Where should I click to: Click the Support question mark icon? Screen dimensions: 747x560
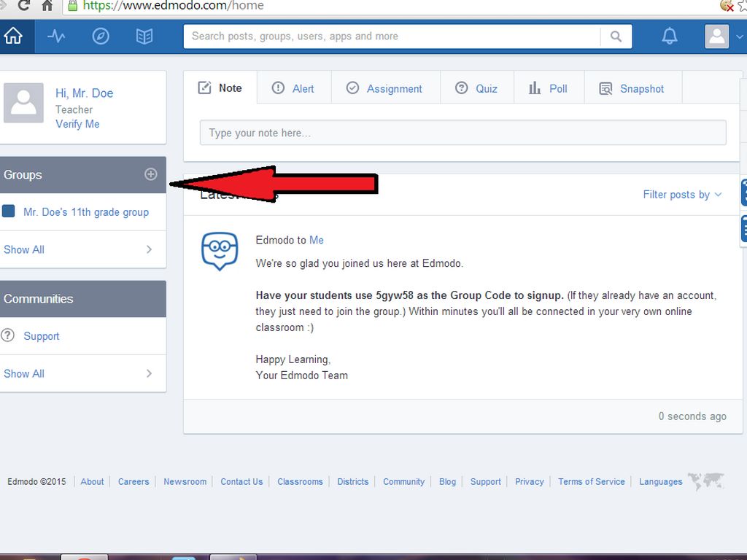9,335
